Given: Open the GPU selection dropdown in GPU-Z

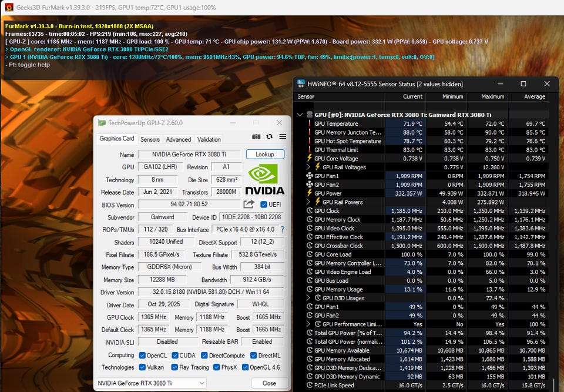Looking at the screenshot, I should (x=151, y=383).
